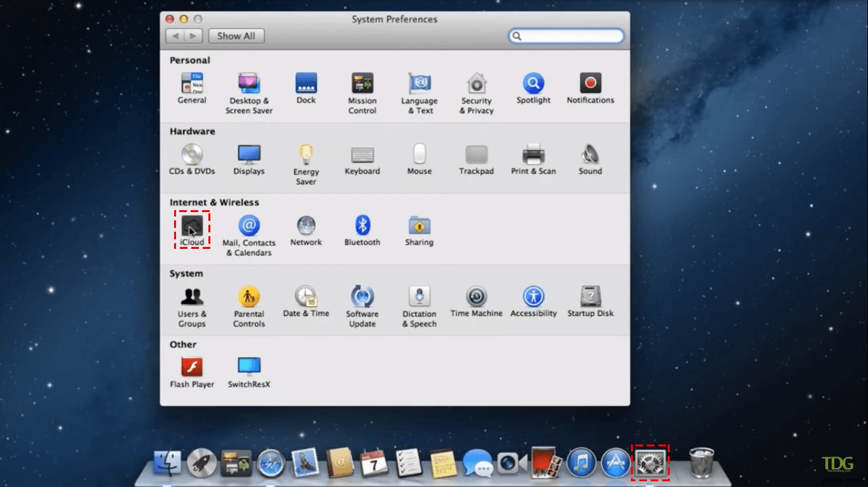This screenshot has width=868, height=487.
Task: Open the Spotlight preference pane
Action: pos(533,83)
